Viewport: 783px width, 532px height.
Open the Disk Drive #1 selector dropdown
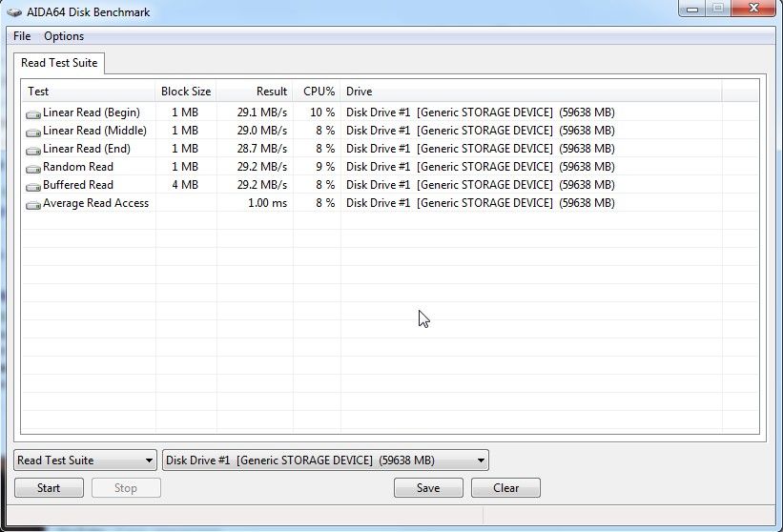point(325,460)
